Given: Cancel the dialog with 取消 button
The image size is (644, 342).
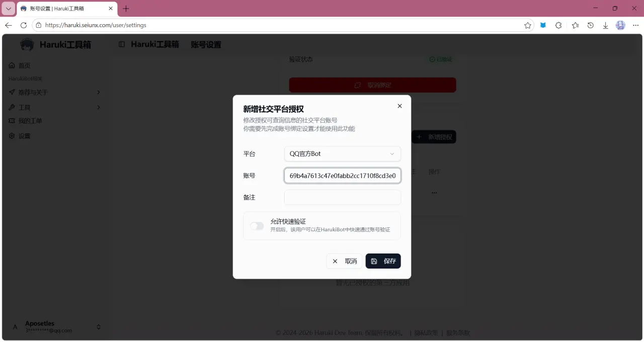Looking at the screenshot, I should (345, 261).
